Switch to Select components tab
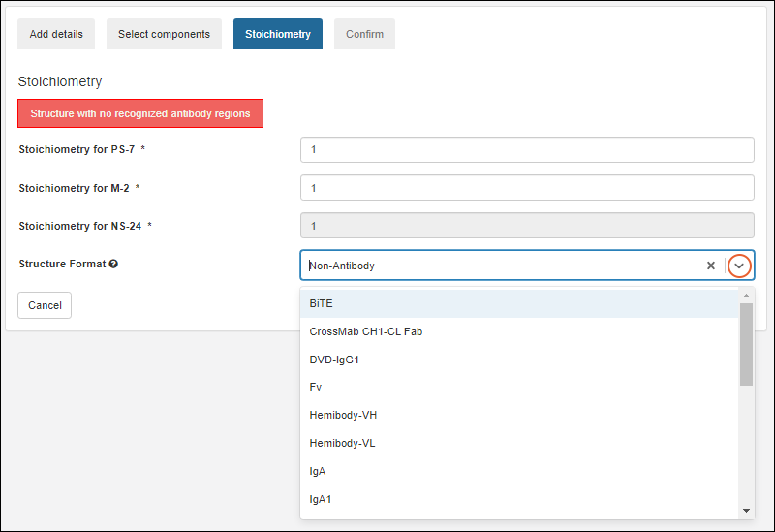Viewport: 775px width, 532px height. pos(164,34)
